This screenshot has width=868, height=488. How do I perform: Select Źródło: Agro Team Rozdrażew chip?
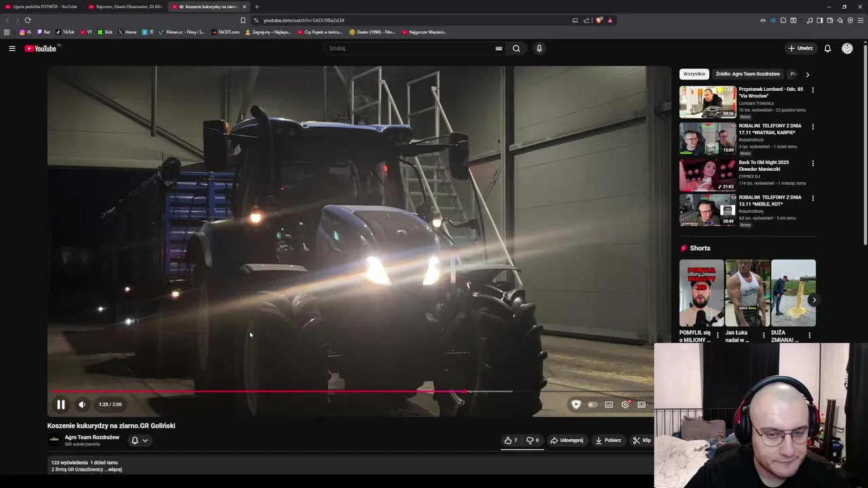(748, 74)
